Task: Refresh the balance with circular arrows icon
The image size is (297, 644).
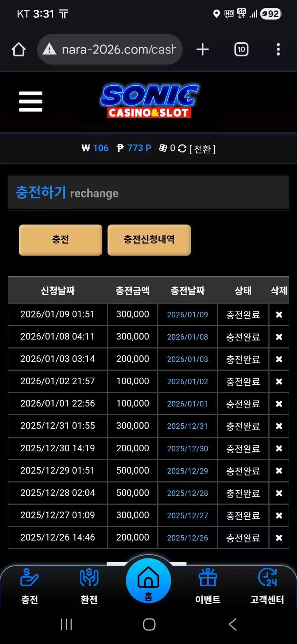Action: [182, 149]
